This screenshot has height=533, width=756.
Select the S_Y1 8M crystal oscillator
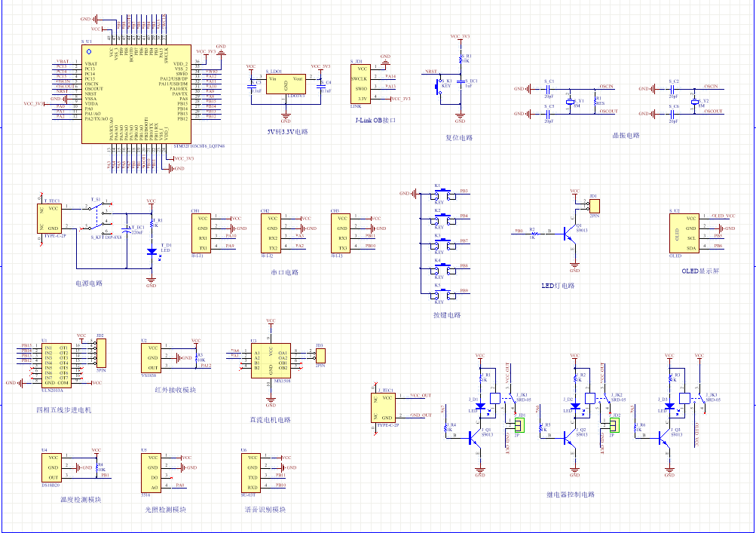[x=571, y=101]
